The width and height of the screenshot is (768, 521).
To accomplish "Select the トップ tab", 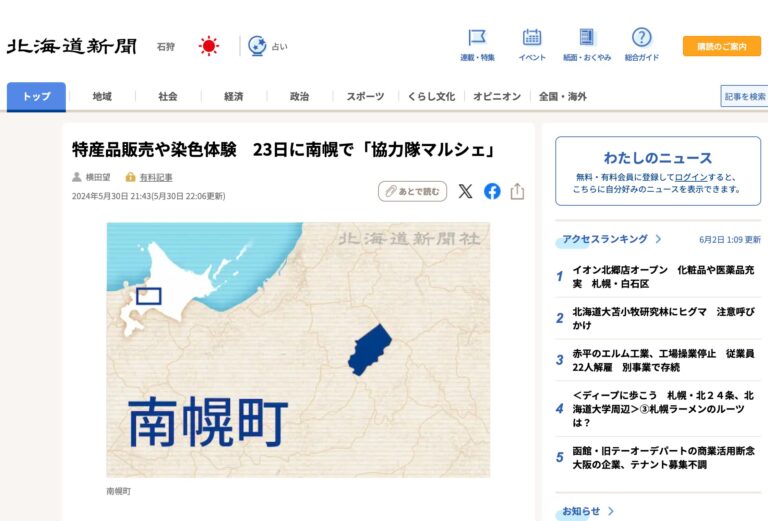I will [x=36, y=96].
